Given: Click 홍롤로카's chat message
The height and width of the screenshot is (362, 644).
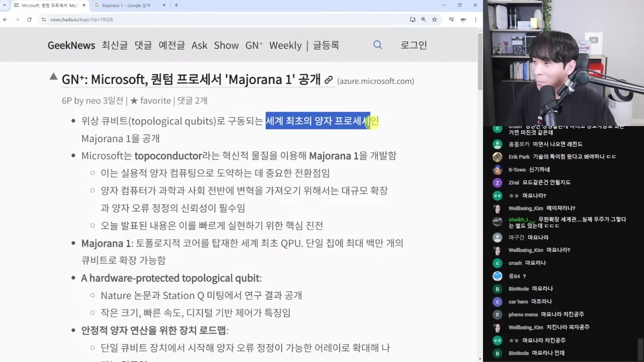Looking at the screenshot, I should coord(558,144).
